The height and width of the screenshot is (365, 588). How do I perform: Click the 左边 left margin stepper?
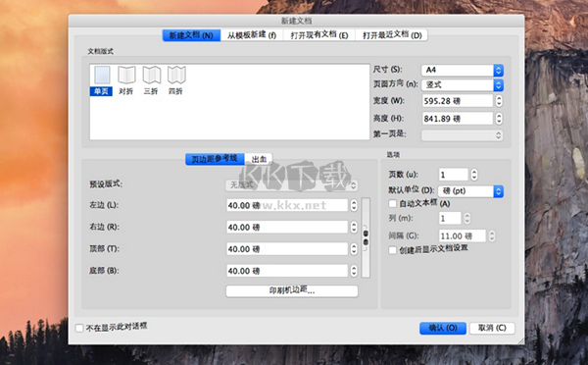(354, 205)
